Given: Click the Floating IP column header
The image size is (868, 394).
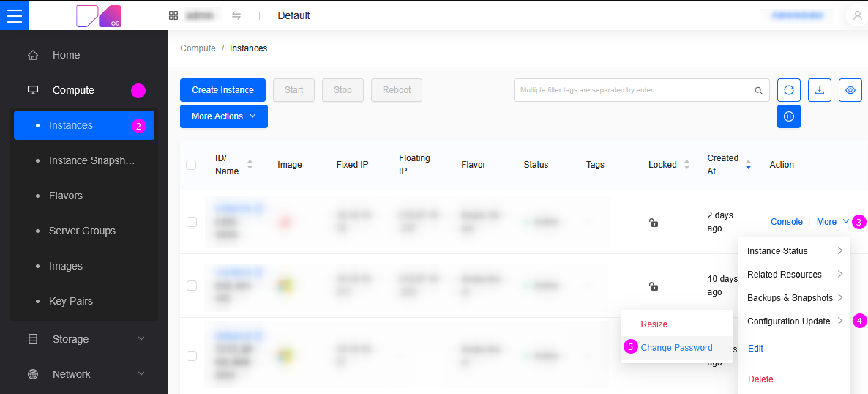Looking at the screenshot, I should point(415,165).
